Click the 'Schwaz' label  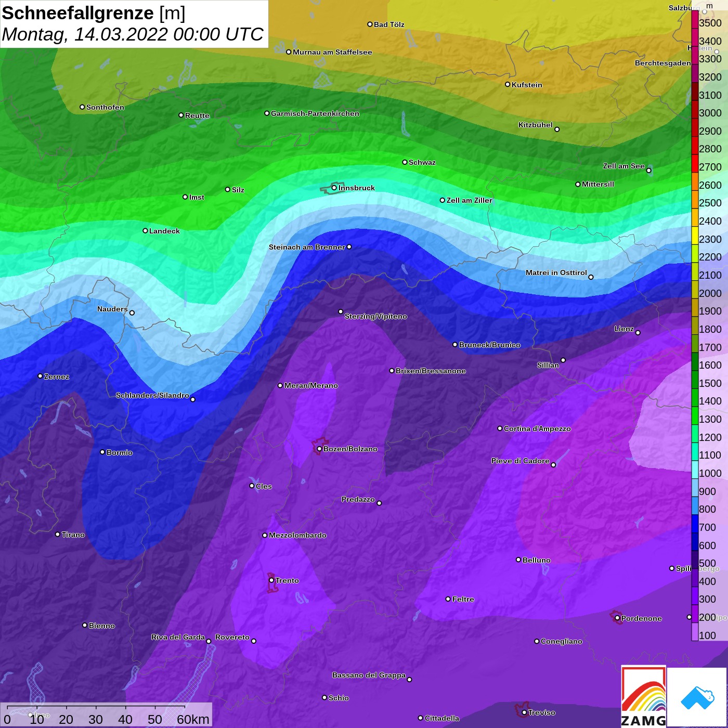click(422, 162)
